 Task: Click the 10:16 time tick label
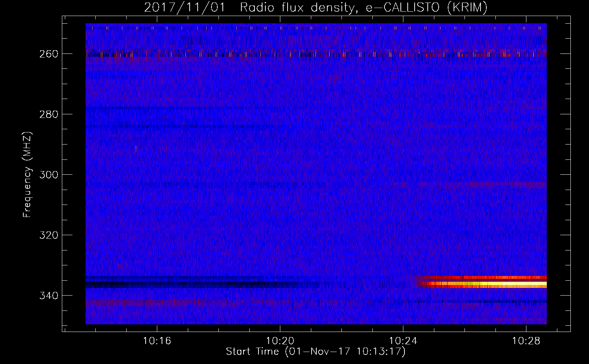[157, 341]
